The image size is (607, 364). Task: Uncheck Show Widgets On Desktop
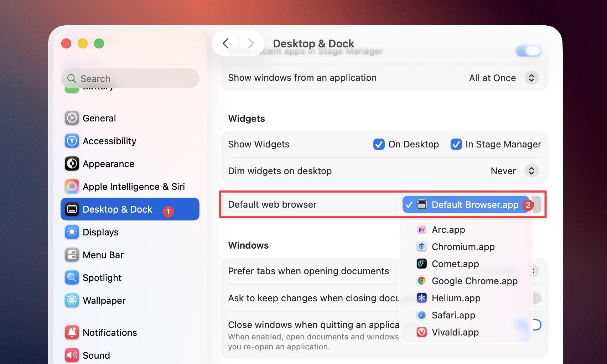point(379,144)
